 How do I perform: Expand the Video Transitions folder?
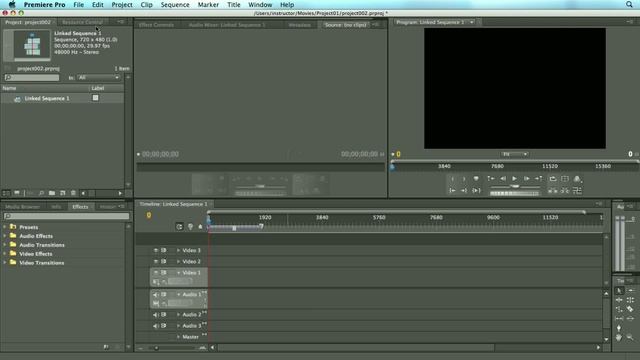(x=5, y=263)
